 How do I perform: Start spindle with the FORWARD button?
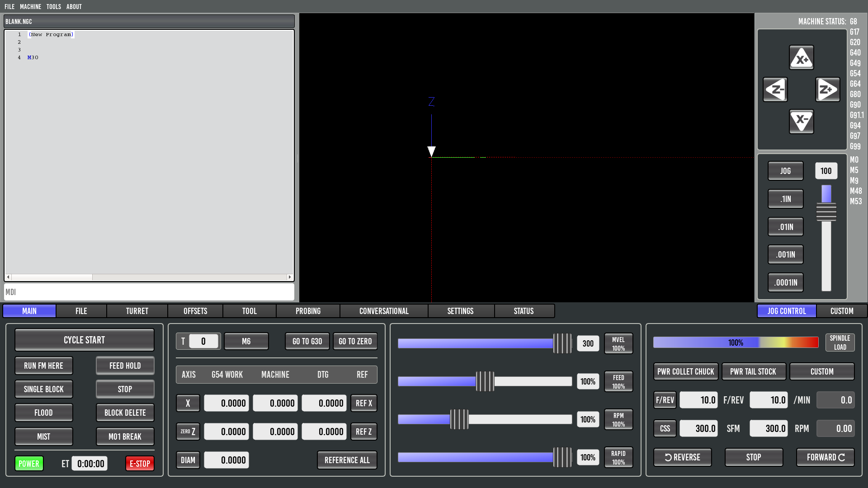826,457
